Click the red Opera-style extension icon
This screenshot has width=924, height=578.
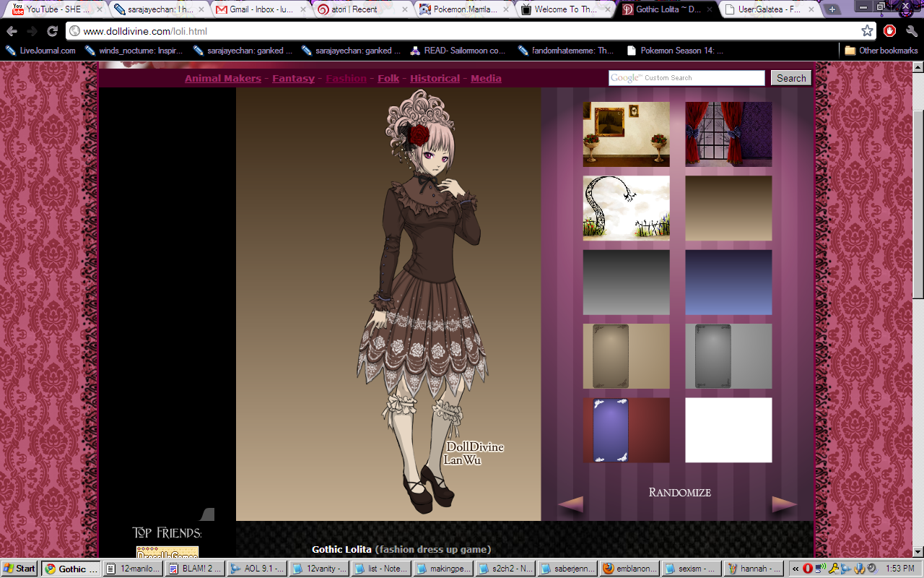pyautogui.click(x=890, y=31)
